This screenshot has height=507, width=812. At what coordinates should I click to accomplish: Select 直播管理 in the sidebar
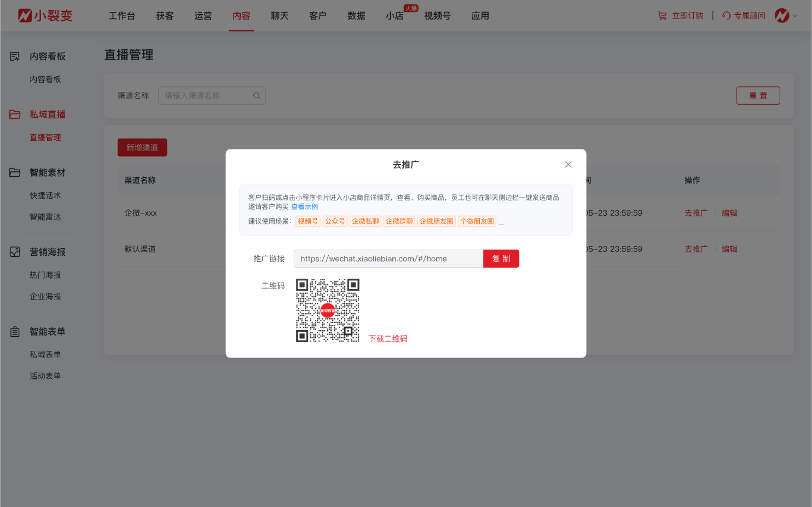point(45,137)
